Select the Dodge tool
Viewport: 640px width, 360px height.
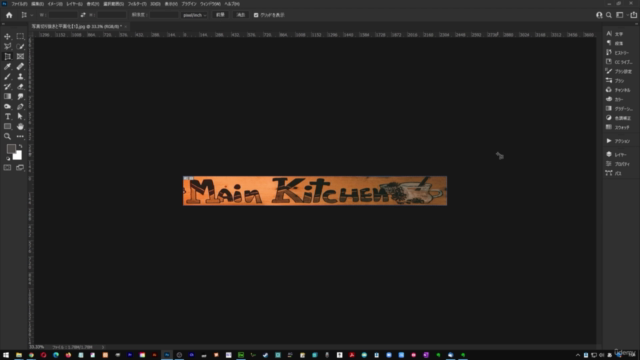[7, 107]
